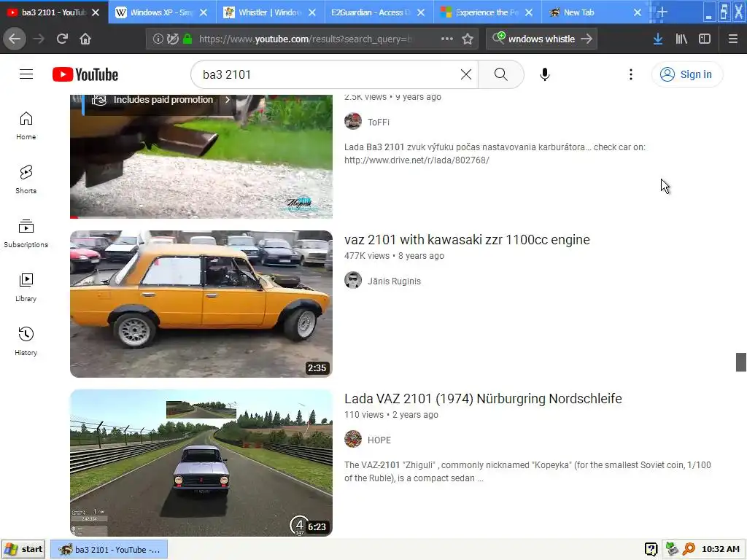747x560 pixels.
Task: Open channel name 'Jānis Ruginis'
Action: point(394,281)
